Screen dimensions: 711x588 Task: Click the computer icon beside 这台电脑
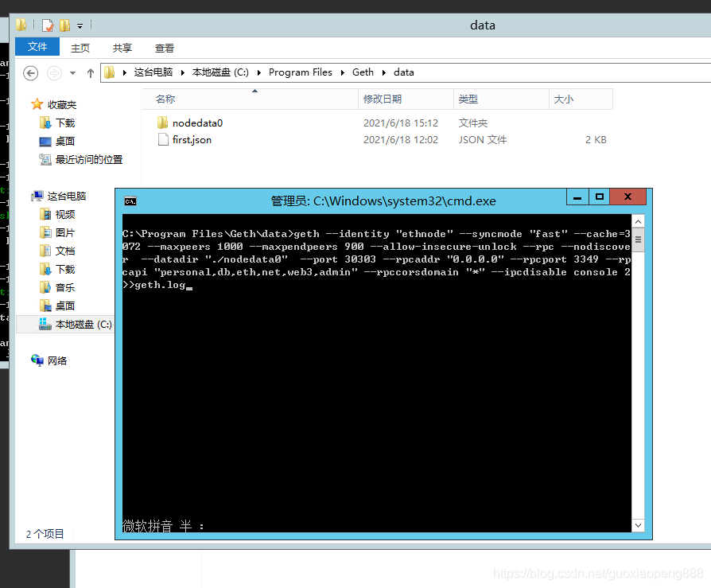[37, 196]
